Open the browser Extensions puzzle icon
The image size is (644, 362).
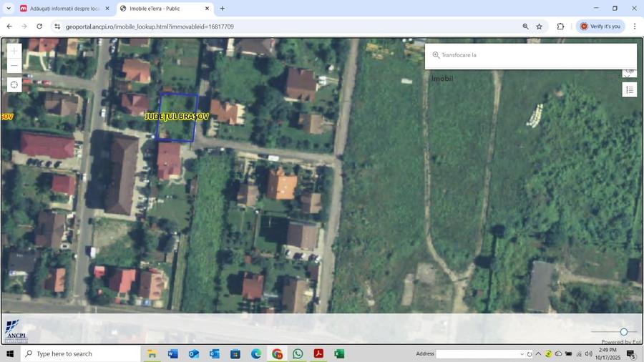coord(560,26)
